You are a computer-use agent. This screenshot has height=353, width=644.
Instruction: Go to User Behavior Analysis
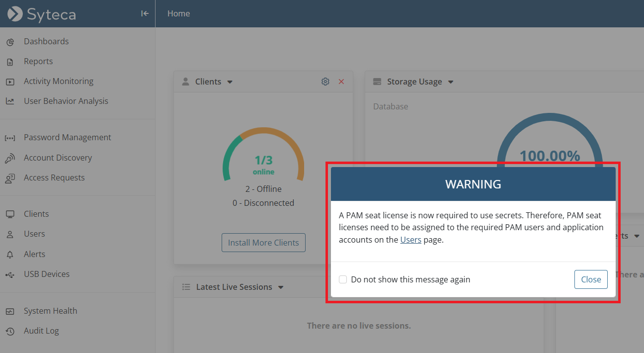click(x=66, y=101)
